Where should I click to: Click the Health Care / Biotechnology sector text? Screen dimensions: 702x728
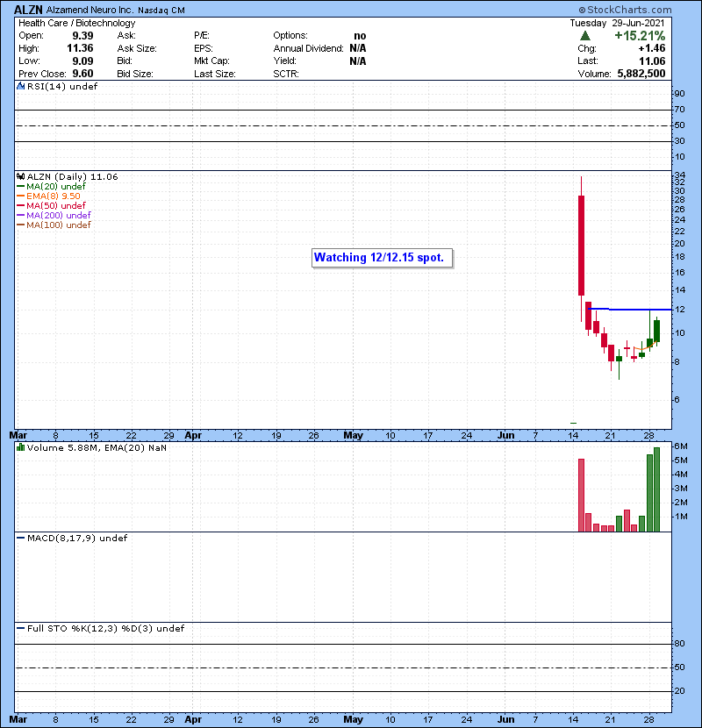click(77, 23)
